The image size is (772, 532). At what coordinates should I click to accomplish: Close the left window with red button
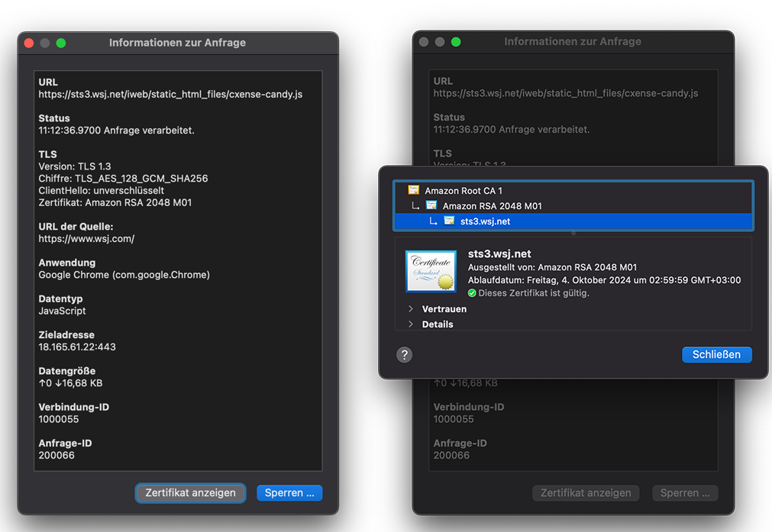(x=29, y=43)
